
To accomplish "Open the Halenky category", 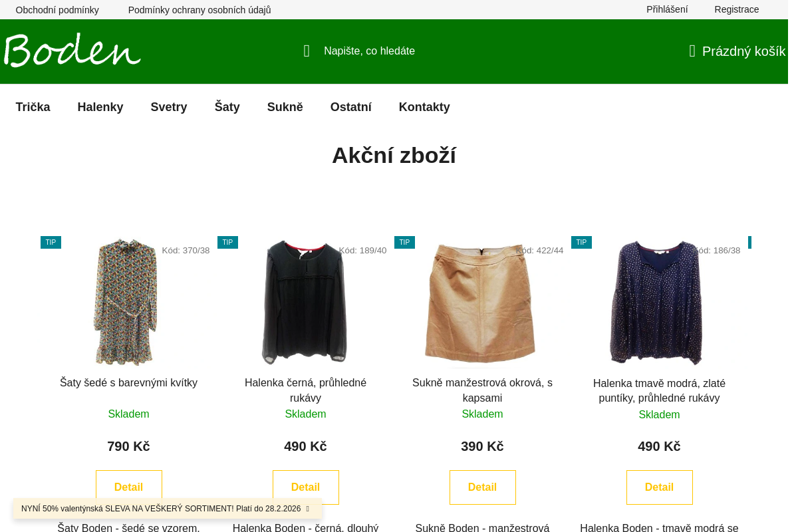I will click(x=100, y=107).
